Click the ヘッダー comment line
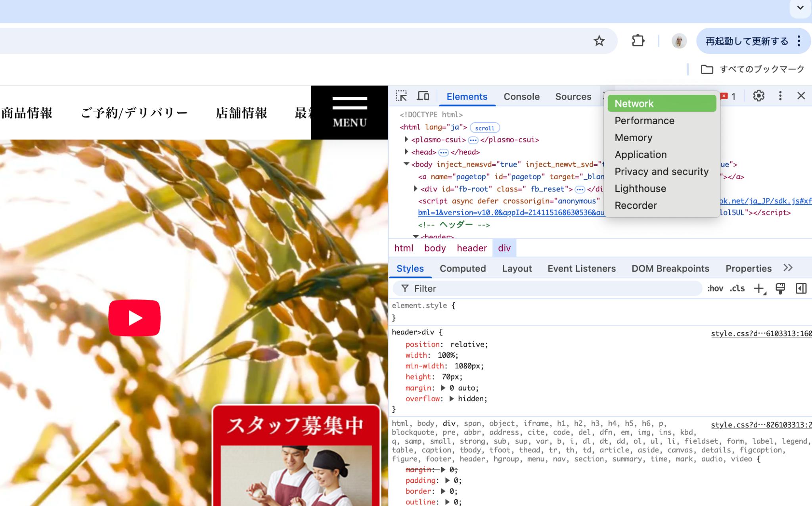This screenshot has height=506, width=812. 454,225
